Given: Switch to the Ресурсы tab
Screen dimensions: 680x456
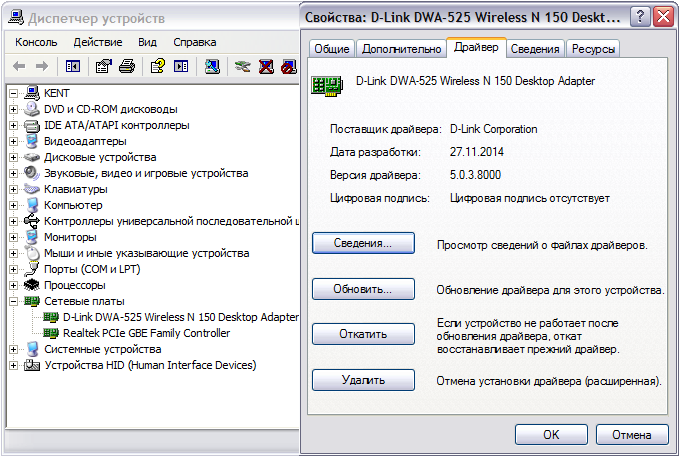Looking at the screenshot, I should coord(593,49).
